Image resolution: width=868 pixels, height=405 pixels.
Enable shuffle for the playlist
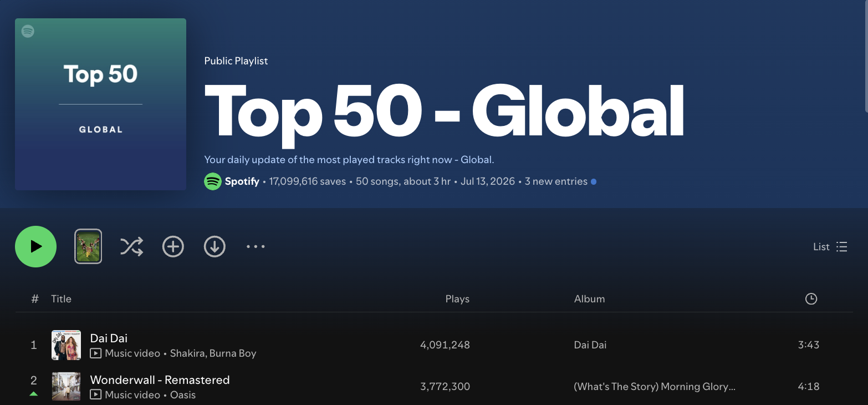pos(132,246)
